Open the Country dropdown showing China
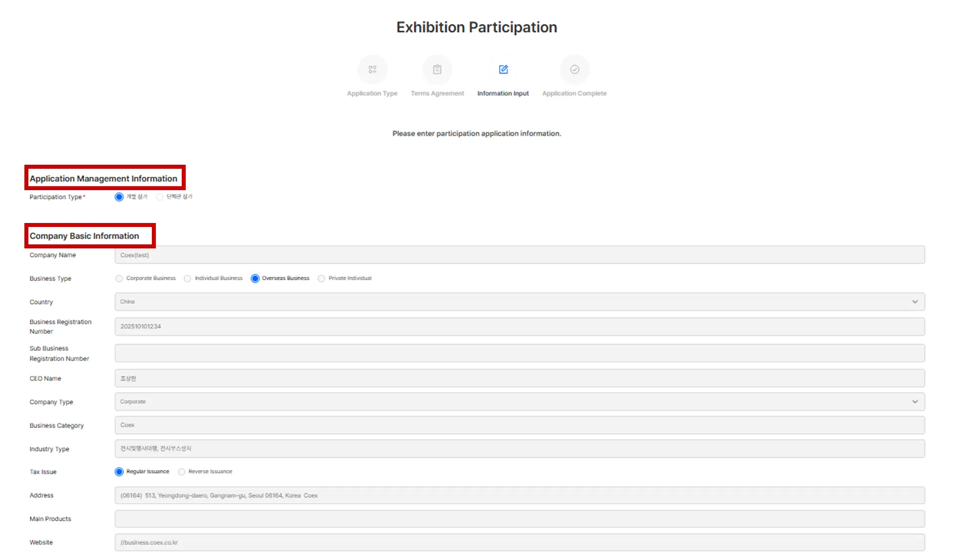Viewport: 962px width, 560px height. [519, 302]
